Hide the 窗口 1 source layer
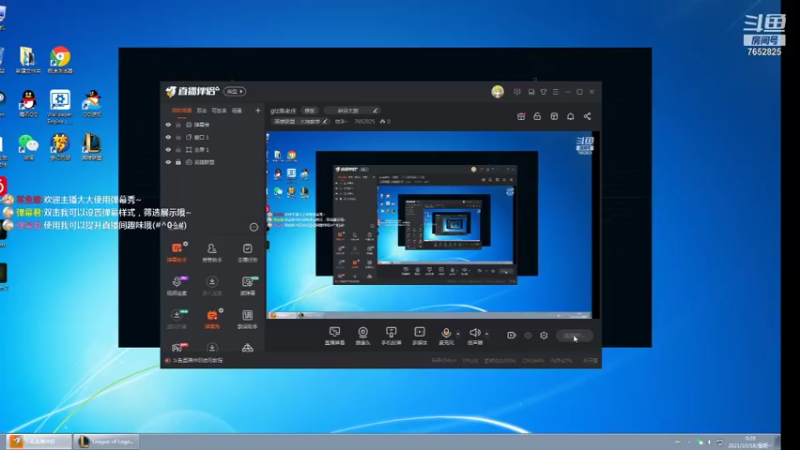Viewport: 800px width, 450px height. click(x=168, y=137)
